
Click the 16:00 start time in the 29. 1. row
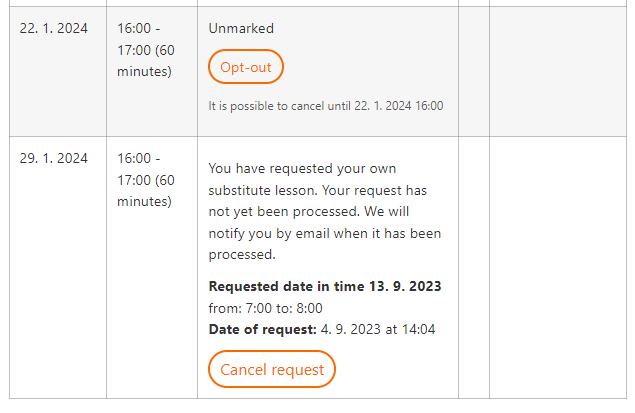point(134,158)
